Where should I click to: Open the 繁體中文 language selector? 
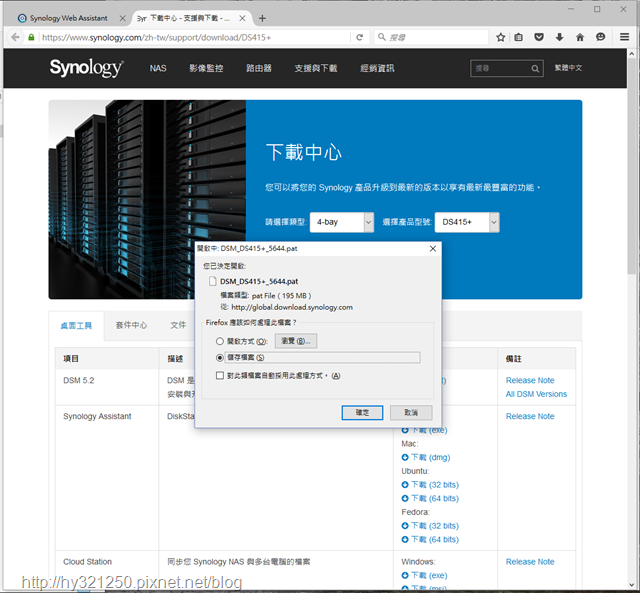pos(568,68)
